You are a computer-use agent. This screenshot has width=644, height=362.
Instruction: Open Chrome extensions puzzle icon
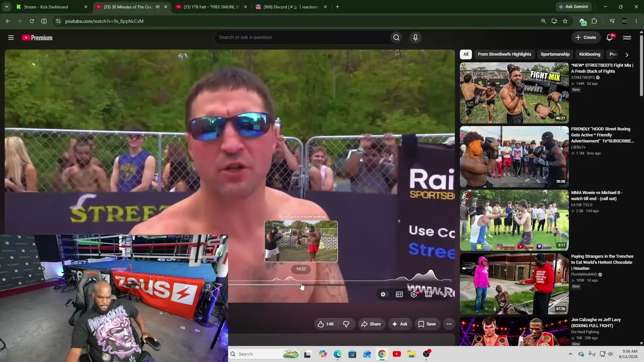[x=594, y=21]
